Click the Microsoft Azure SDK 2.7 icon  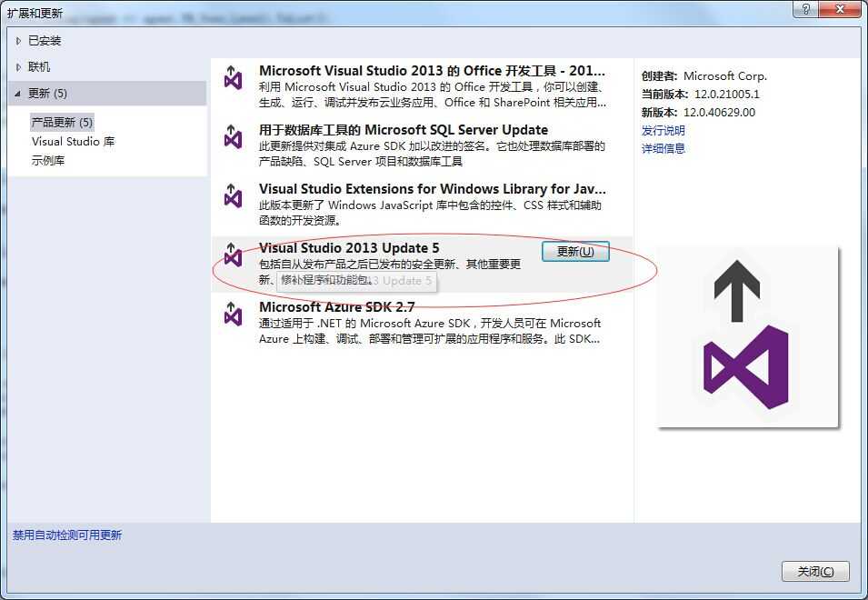[x=233, y=314]
